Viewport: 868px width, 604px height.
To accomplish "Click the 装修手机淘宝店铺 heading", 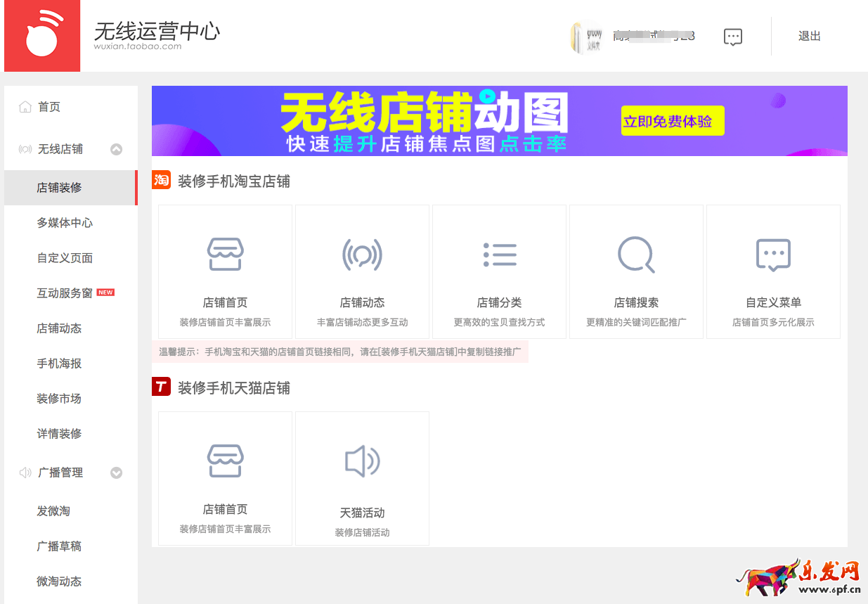I will point(234,181).
